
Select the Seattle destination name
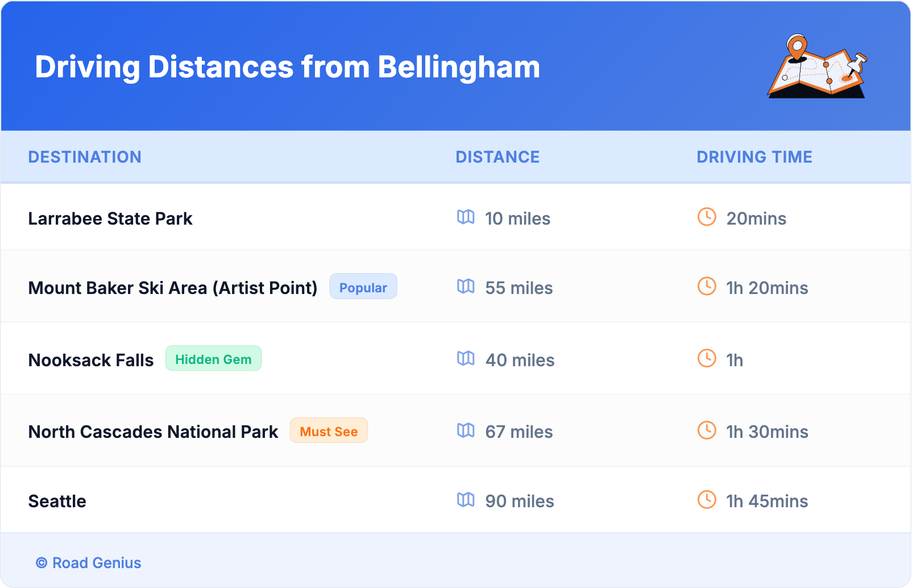pyautogui.click(x=57, y=502)
